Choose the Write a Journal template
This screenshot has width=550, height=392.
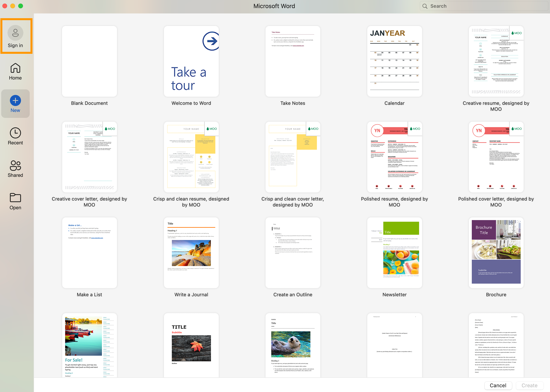(x=191, y=253)
